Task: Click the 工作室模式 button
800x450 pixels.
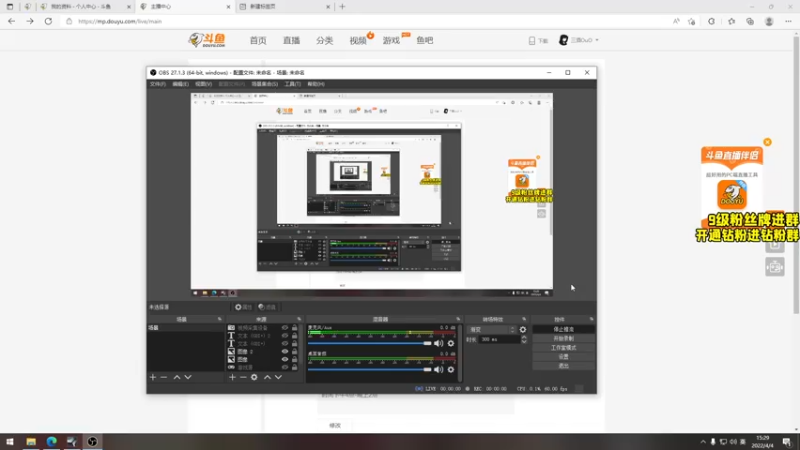Action: click(x=563, y=348)
